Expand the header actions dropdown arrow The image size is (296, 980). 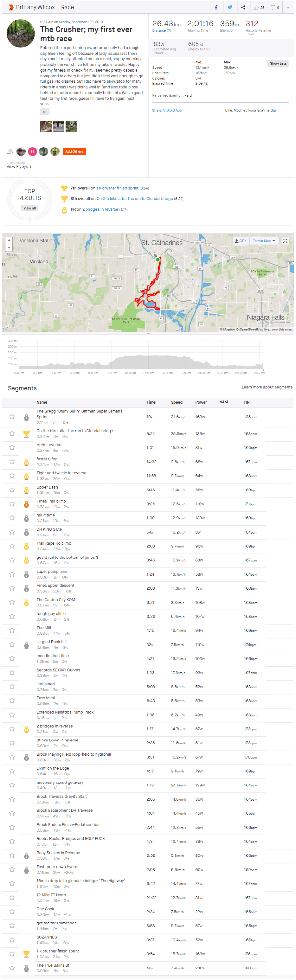pyautogui.click(x=288, y=7)
